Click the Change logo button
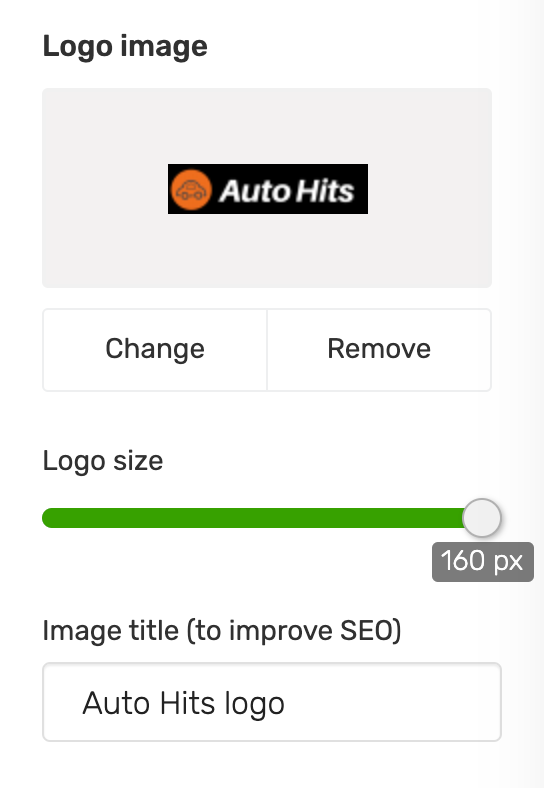The height and width of the screenshot is (788, 544). (x=155, y=350)
